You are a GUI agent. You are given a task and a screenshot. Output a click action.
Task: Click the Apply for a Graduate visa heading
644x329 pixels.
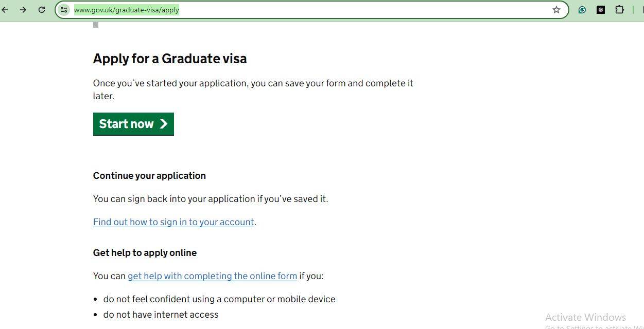[x=170, y=58]
